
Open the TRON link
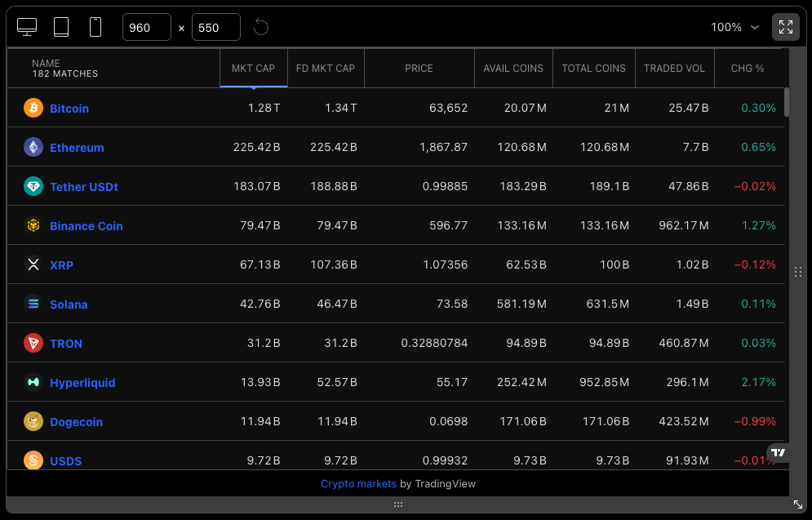pos(66,344)
